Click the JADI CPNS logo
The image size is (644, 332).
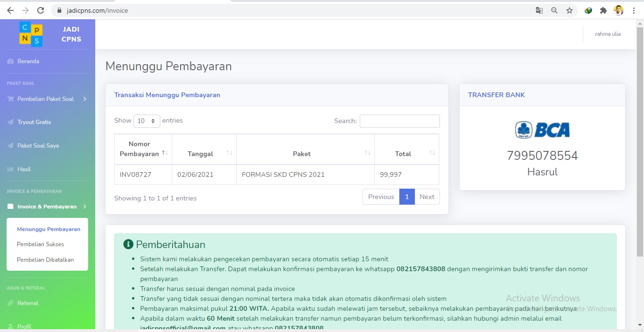31,34
